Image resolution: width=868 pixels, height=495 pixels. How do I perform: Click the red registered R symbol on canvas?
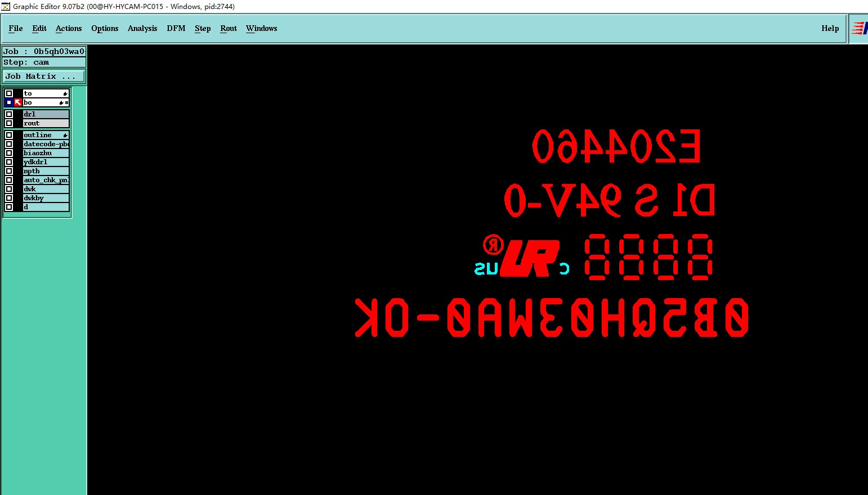494,245
